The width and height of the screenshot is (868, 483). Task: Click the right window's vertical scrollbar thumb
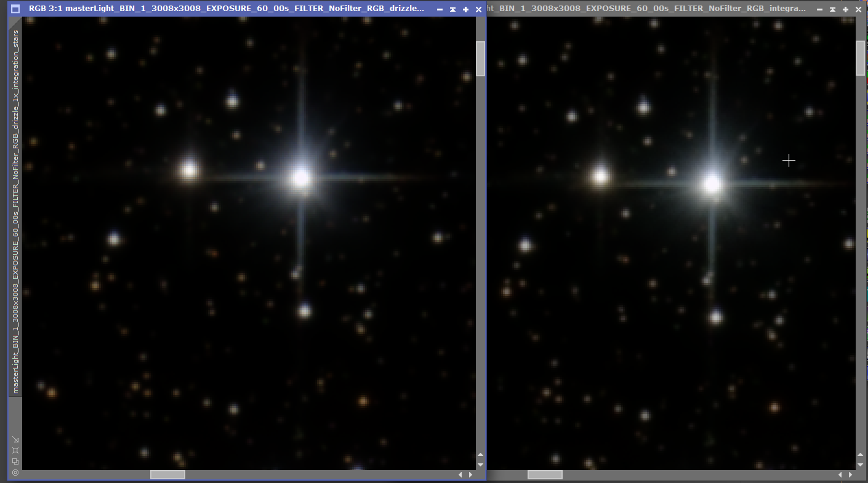pyautogui.click(x=861, y=58)
